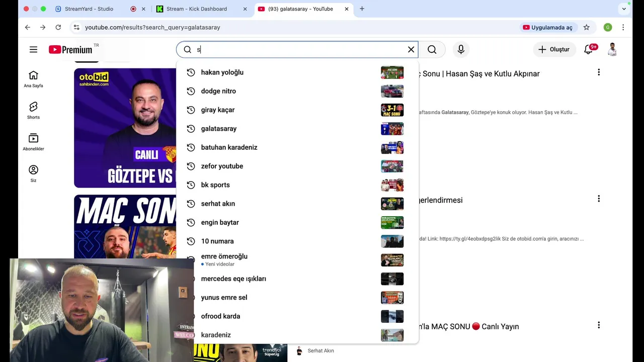Switch to the StreamYard - Studio tab
Image resolution: width=644 pixels, height=362 pixels.
89,9
